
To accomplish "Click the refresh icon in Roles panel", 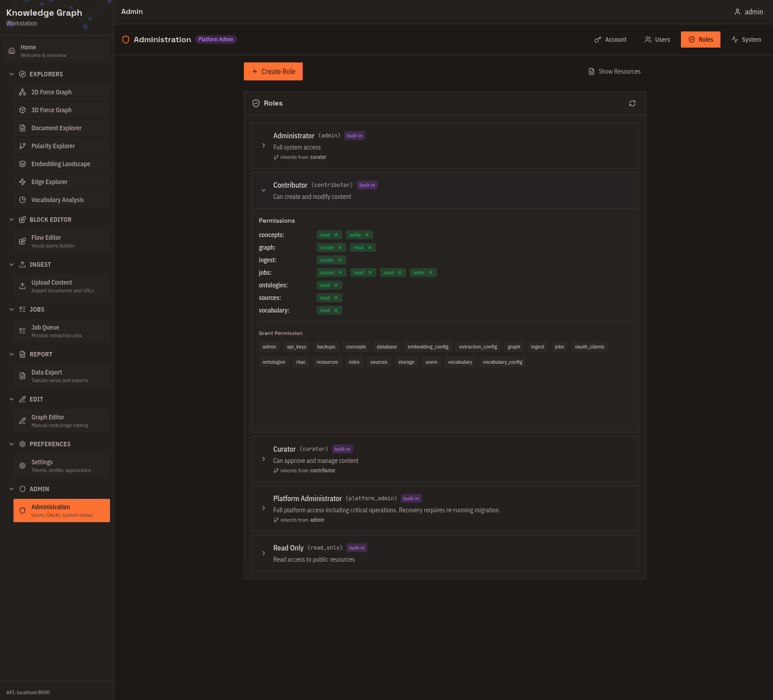I will (632, 103).
